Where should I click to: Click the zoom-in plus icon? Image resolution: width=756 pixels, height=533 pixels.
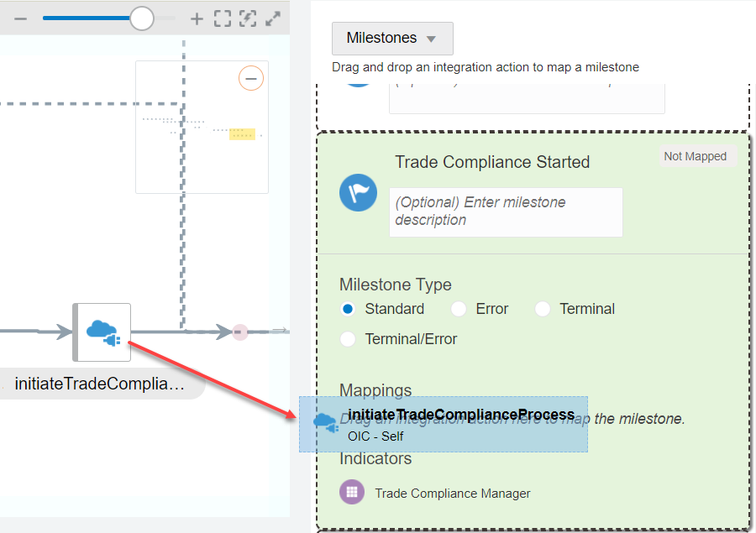click(x=196, y=17)
